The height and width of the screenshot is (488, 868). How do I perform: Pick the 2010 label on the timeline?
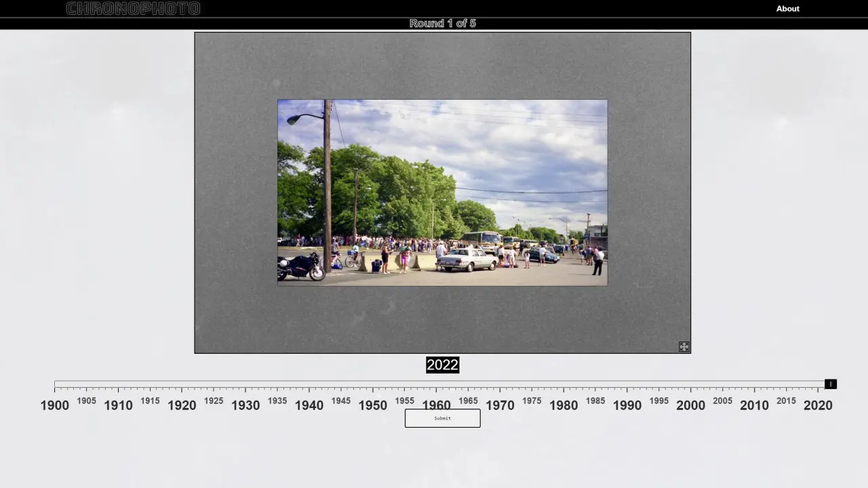tap(754, 405)
